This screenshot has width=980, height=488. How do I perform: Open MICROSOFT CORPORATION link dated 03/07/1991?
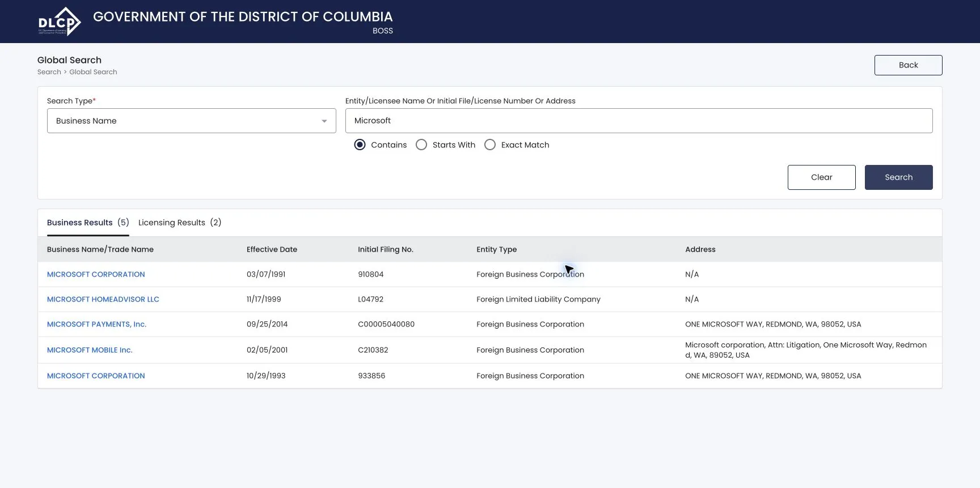pyautogui.click(x=96, y=274)
